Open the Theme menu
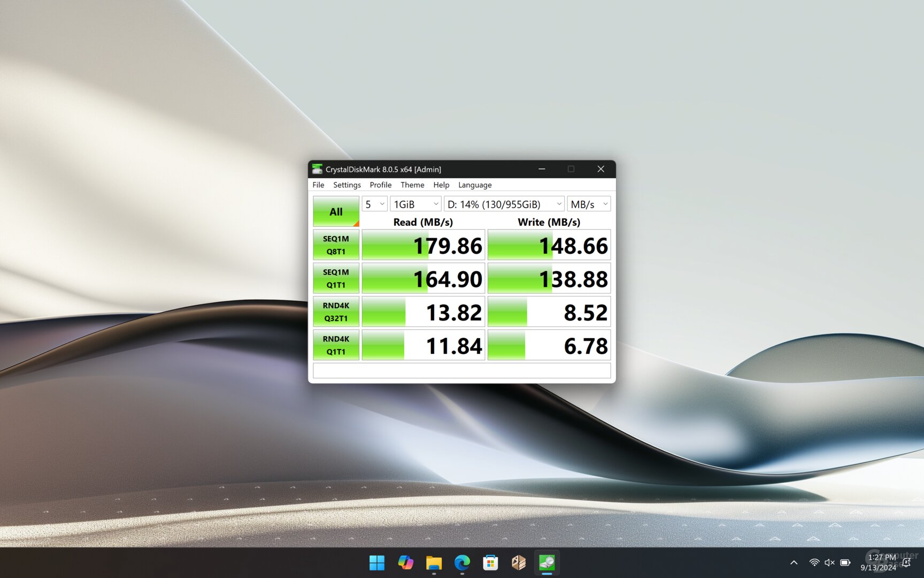 [412, 185]
